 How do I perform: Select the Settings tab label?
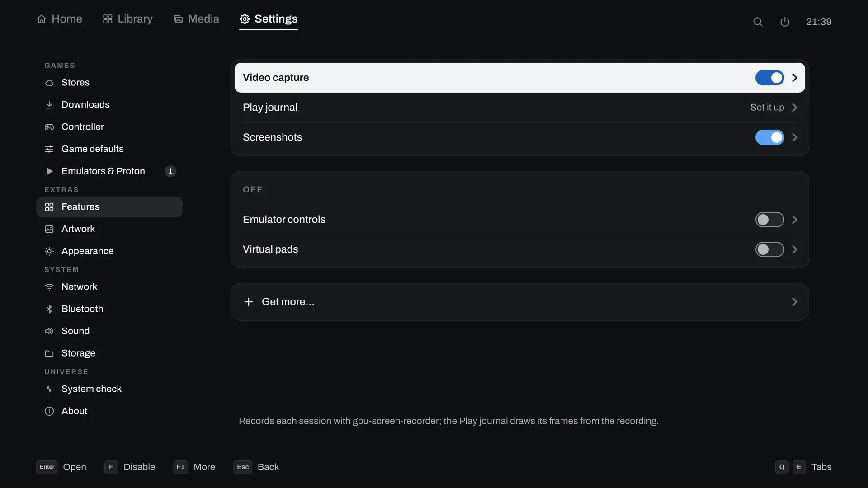pos(276,19)
